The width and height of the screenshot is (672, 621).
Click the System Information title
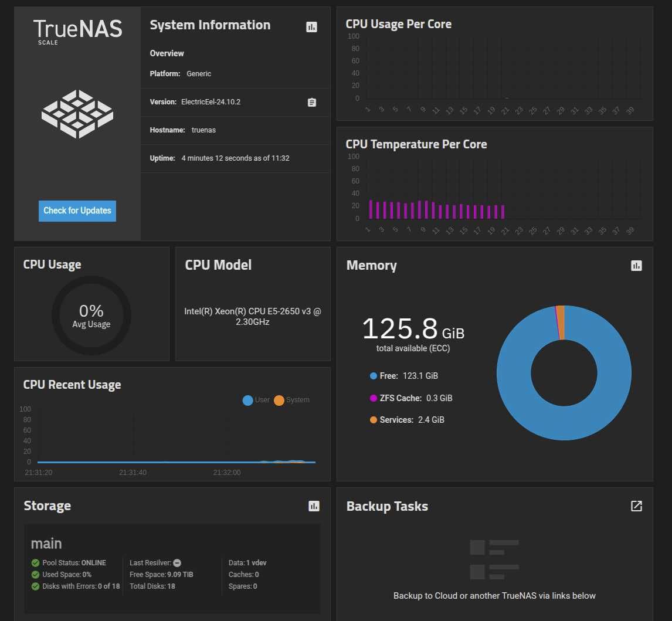210,25
